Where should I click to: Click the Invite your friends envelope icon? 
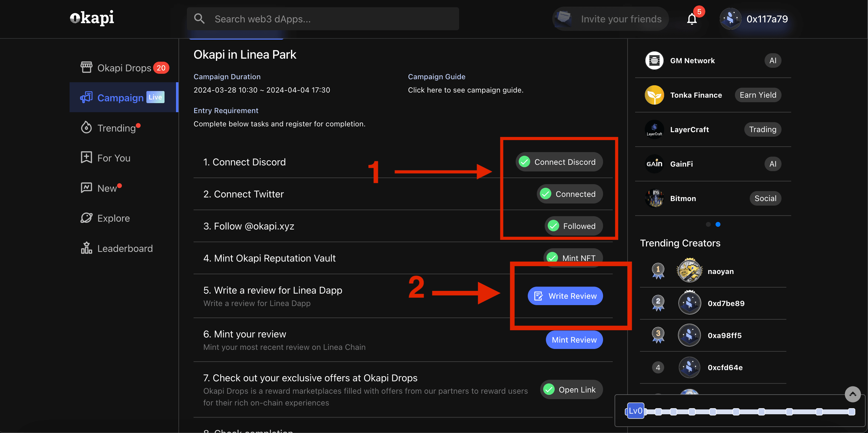pyautogui.click(x=564, y=19)
